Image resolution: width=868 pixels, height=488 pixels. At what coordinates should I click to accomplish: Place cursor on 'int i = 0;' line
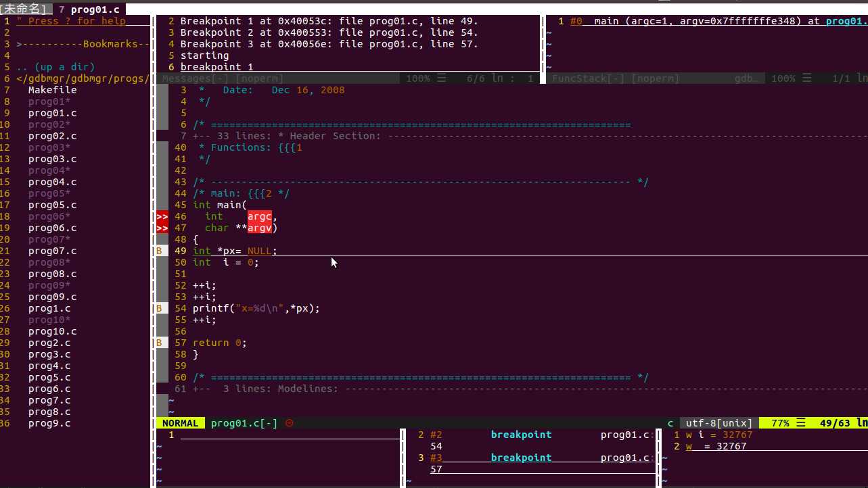[226, 262]
